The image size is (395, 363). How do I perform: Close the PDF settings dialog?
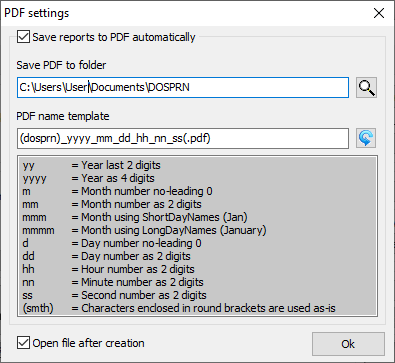[379, 13]
